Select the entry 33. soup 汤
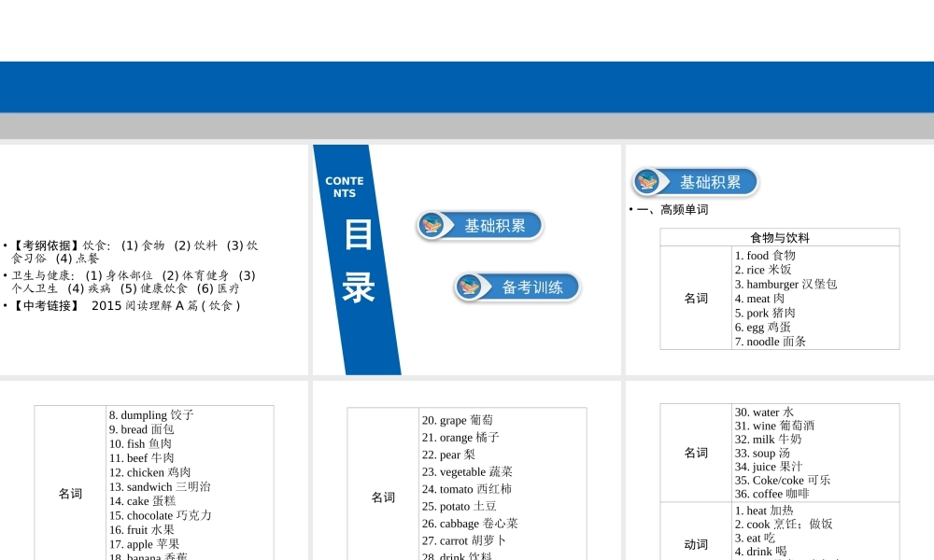 762,453
